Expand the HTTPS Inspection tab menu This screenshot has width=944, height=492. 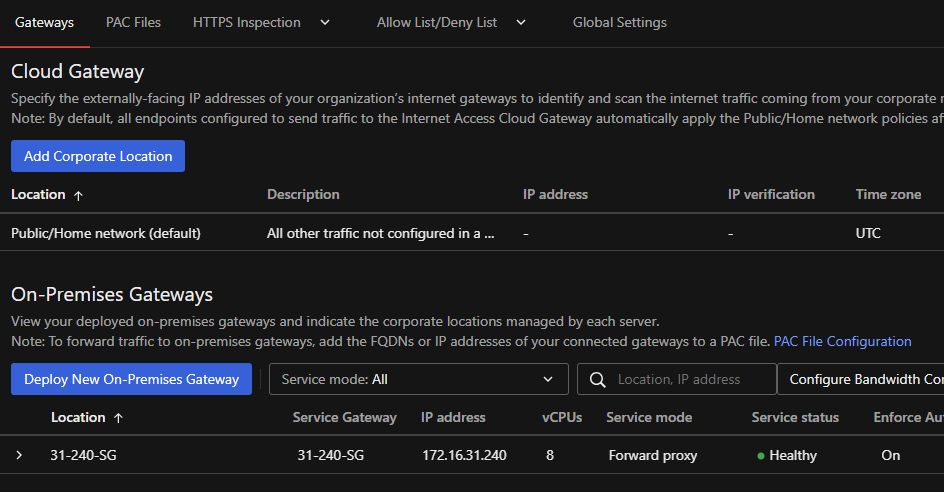coord(325,22)
